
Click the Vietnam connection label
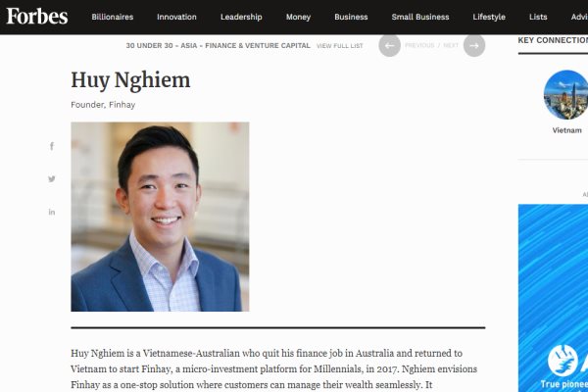(x=567, y=130)
